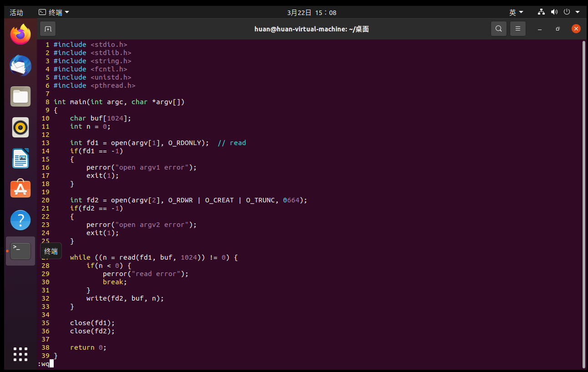Open Rhythmbox music player in dock
Screen dimensions: 588x372
[x=20, y=127]
